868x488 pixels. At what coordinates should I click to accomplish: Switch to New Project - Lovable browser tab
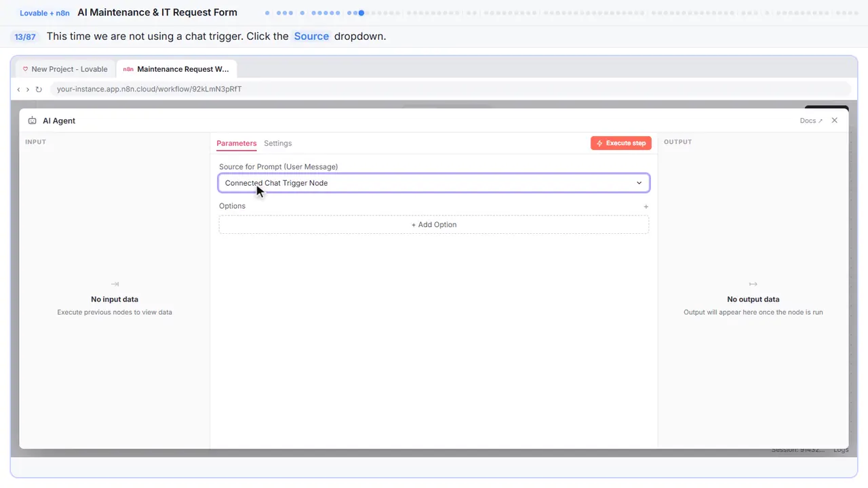(x=65, y=69)
